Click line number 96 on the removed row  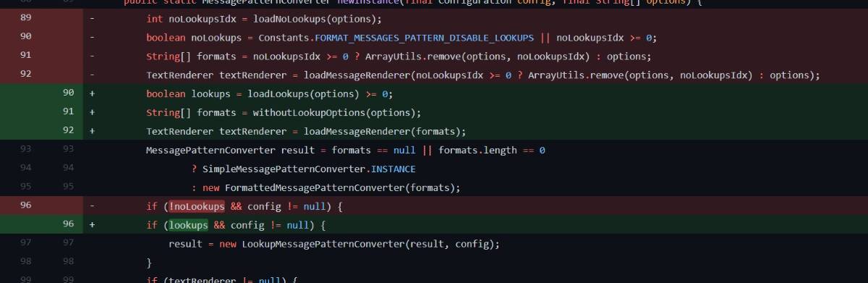(x=26, y=206)
